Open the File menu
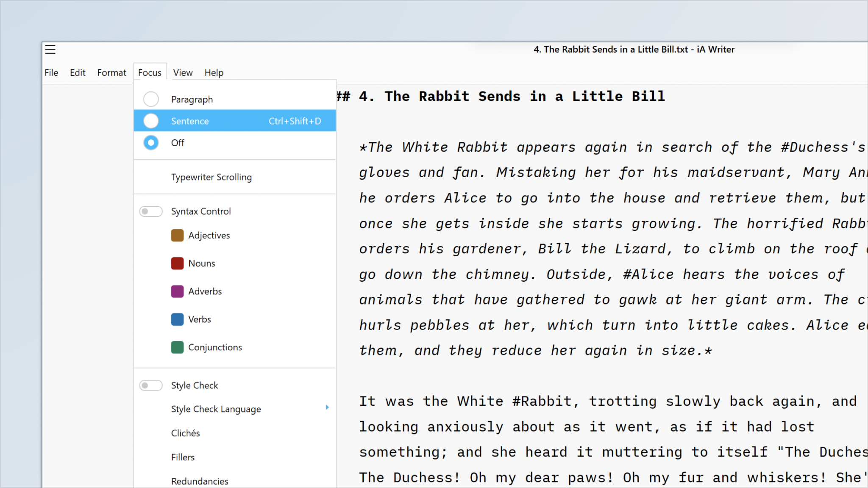 pyautogui.click(x=51, y=72)
